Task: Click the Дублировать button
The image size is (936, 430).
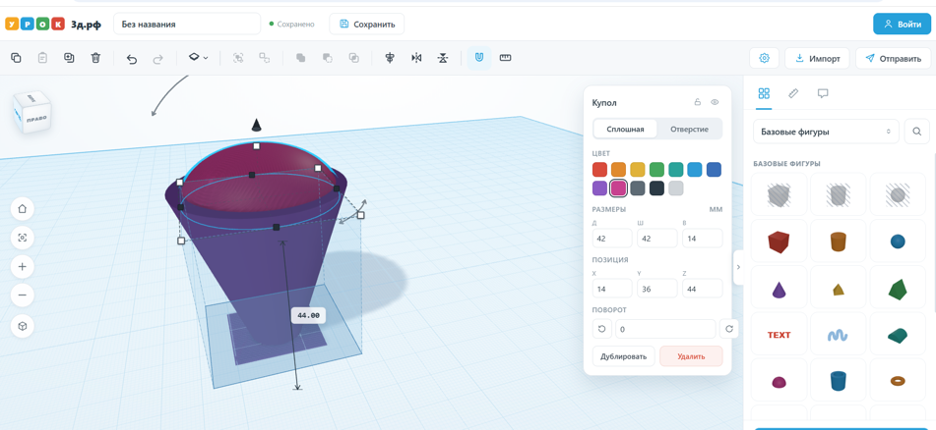Action: point(623,356)
